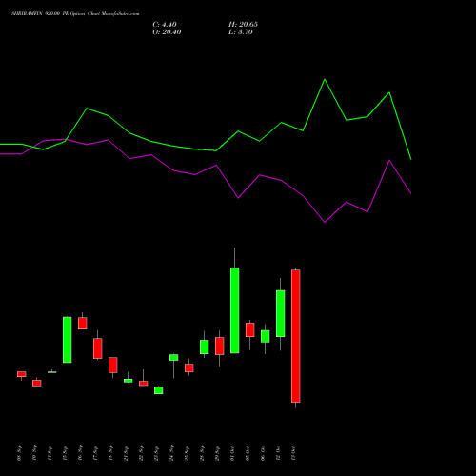Select the red candlestick above 29 Sep
The width and height of the screenshot is (476, 476).
pyautogui.click(x=220, y=346)
